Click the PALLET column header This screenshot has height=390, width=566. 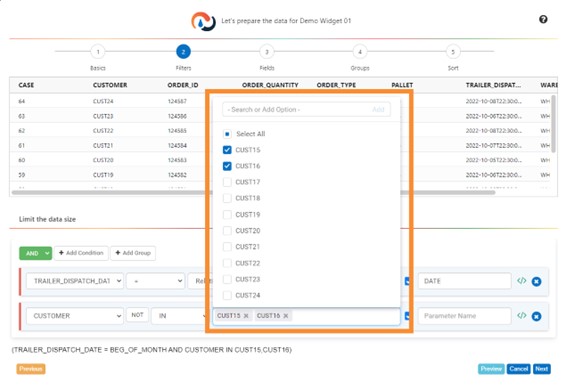402,85
